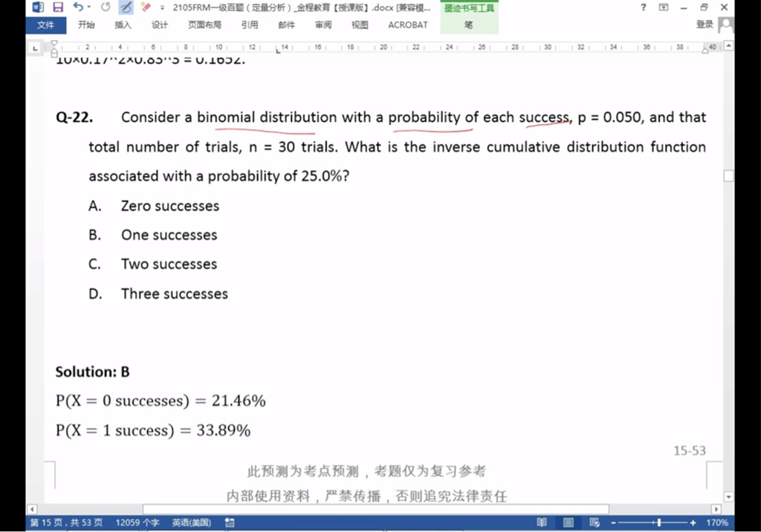761x532 pixels.
Task: Open zoom dialog via 170% label
Action: tap(717, 523)
